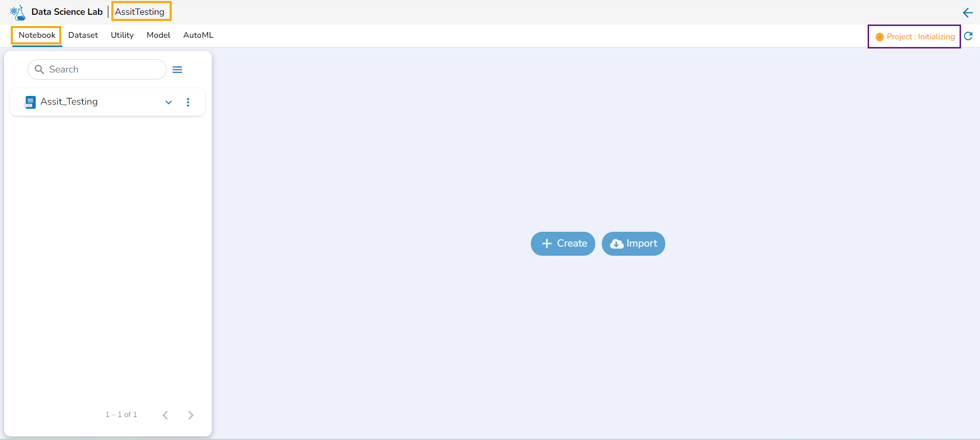The width and height of the screenshot is (980, 440).
Task: Switch to the Dataset tab
Action: click(x=83, y=35)
